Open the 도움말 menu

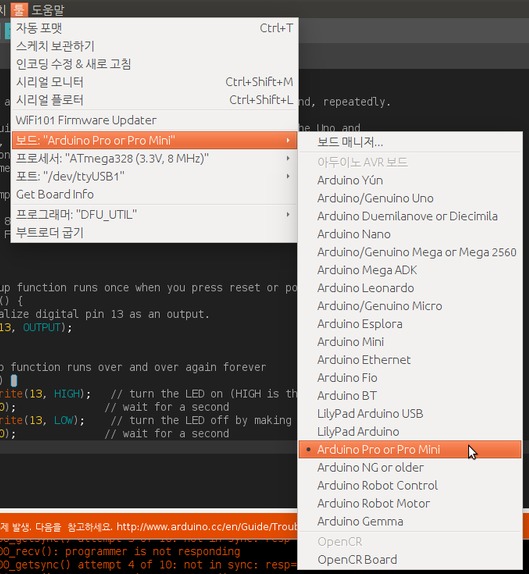pyautogui.click(x=48, y=10)
